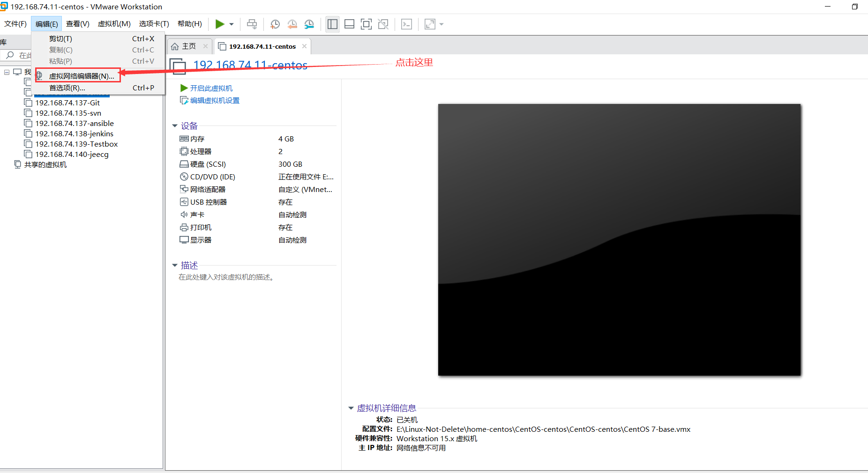Open the stretch display dropdown arrow

click(441, 24)
